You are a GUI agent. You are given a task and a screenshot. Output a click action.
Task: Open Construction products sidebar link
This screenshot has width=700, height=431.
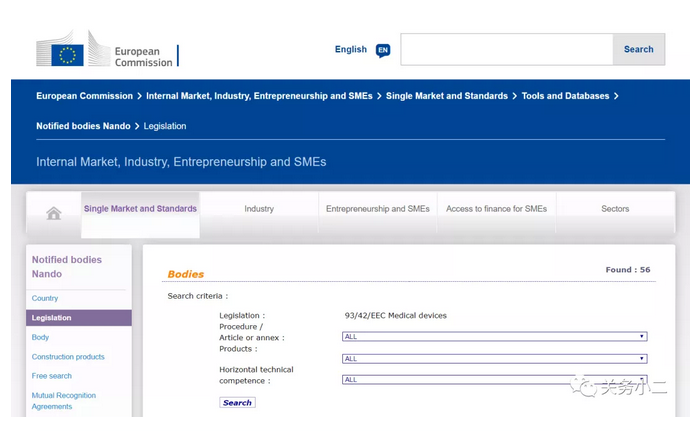(68, 356)
